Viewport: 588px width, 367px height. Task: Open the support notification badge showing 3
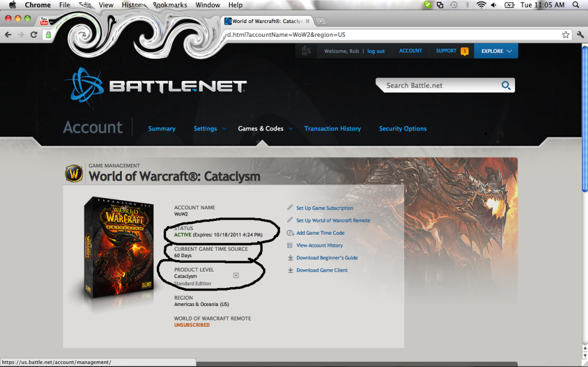(x=464, y=51)
